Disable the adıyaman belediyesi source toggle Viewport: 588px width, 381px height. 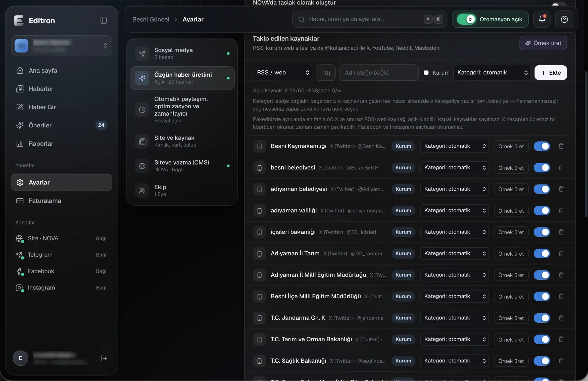point(542,189)
